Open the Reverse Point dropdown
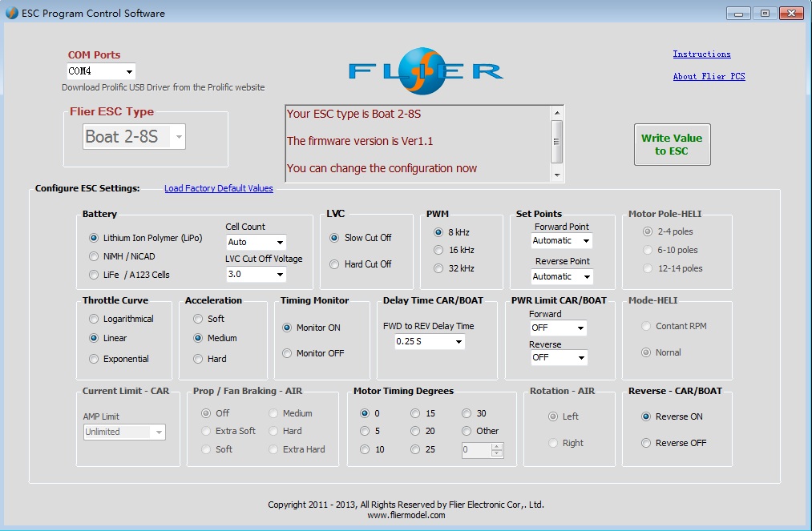The image size is (812, 531). coord(561,276)
